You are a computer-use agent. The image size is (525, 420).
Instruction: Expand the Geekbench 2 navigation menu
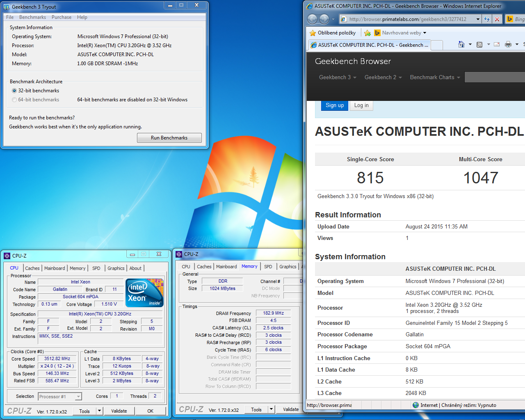(x=383, y=77)
